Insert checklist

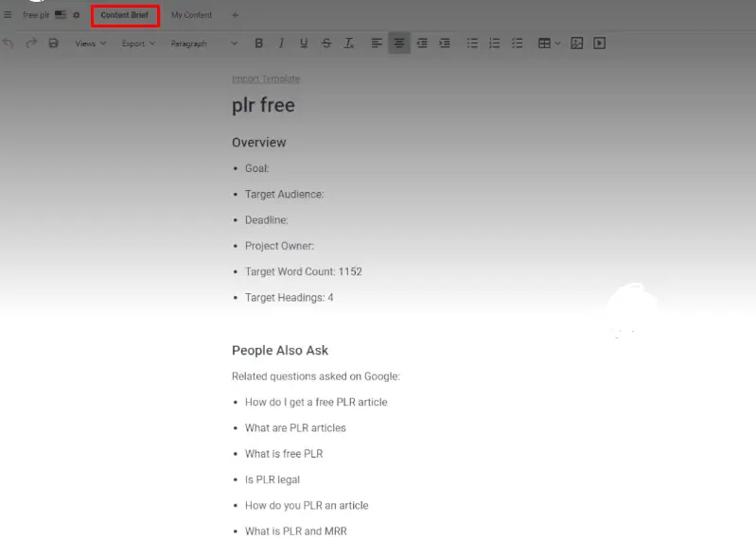[517, 43]
